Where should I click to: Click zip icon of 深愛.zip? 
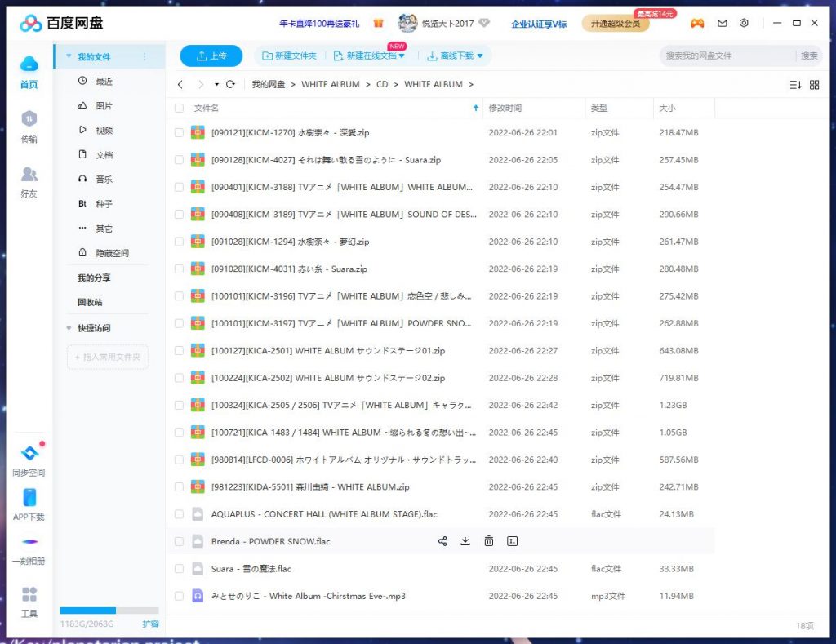(x=198, y=132)
